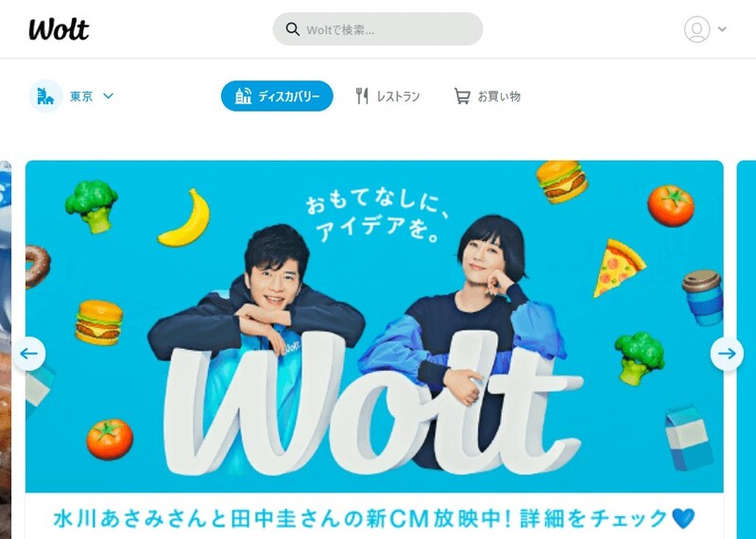
Task: Open the main Wolt CM banner image
Action: click(x=374, y=326)
